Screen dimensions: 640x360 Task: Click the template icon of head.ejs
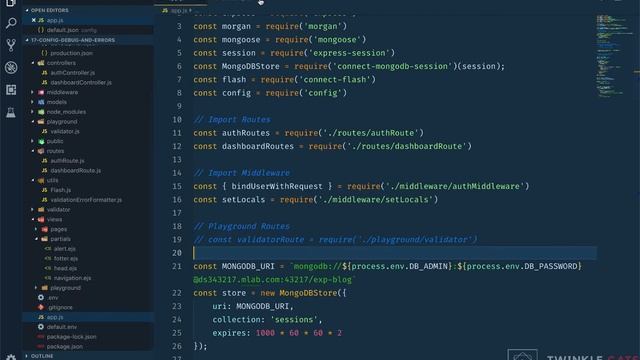click(x=48, y=268)
